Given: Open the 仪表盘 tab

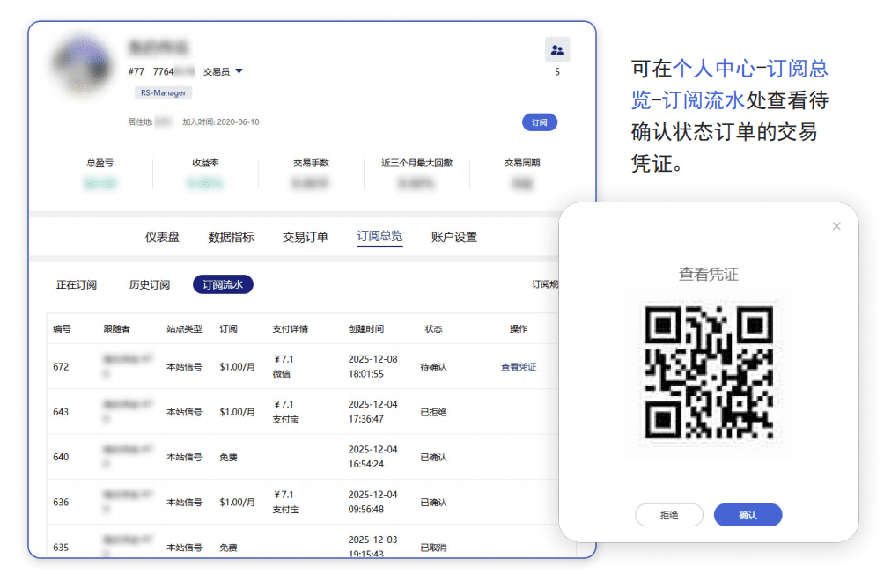Looking at the screenshot, I should [x=162, y=237].
